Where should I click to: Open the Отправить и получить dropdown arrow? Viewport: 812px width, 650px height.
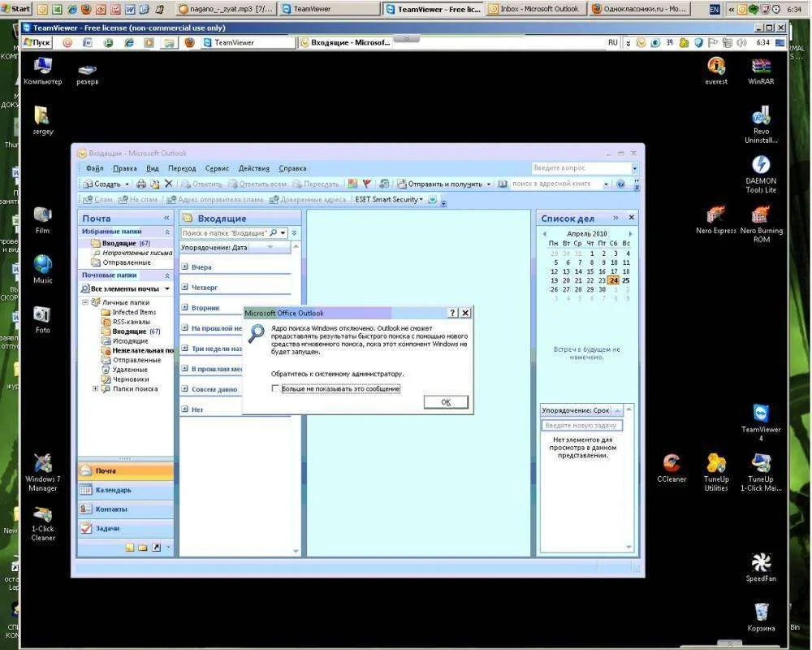coord(488,184)
